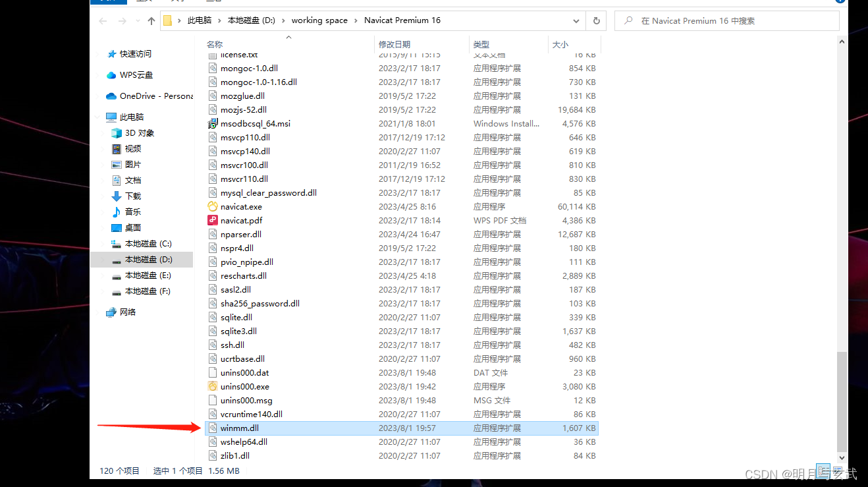Expand the Network tree node
The width and height of the screenshot is (868, 487).
click(x=99, y=312)
